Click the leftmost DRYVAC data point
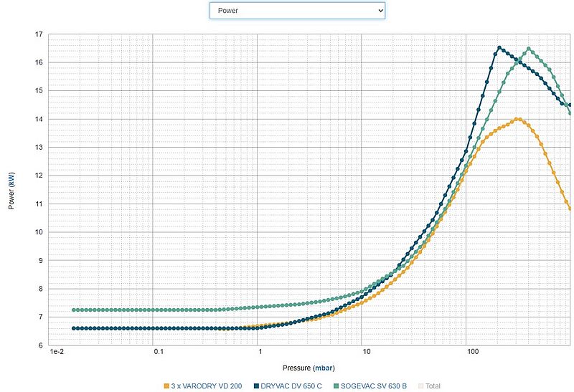 (x=74, y=328)
